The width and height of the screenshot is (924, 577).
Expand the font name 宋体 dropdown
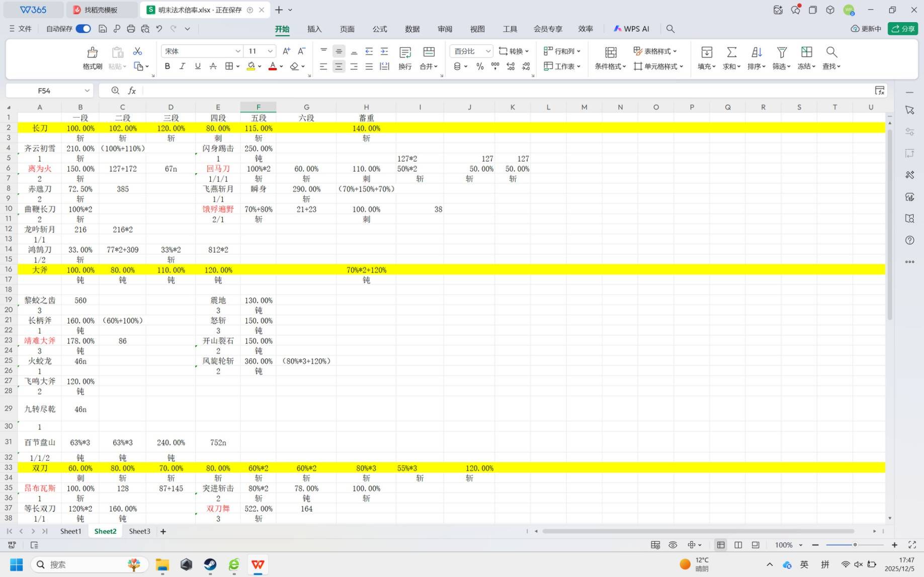[237, 51]
